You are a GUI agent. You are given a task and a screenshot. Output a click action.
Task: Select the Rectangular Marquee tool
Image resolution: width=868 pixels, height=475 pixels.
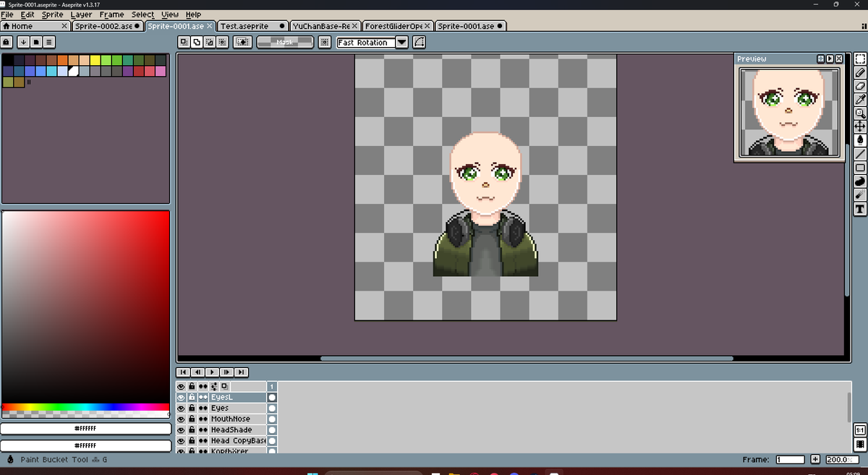click(x=860, y=59)
